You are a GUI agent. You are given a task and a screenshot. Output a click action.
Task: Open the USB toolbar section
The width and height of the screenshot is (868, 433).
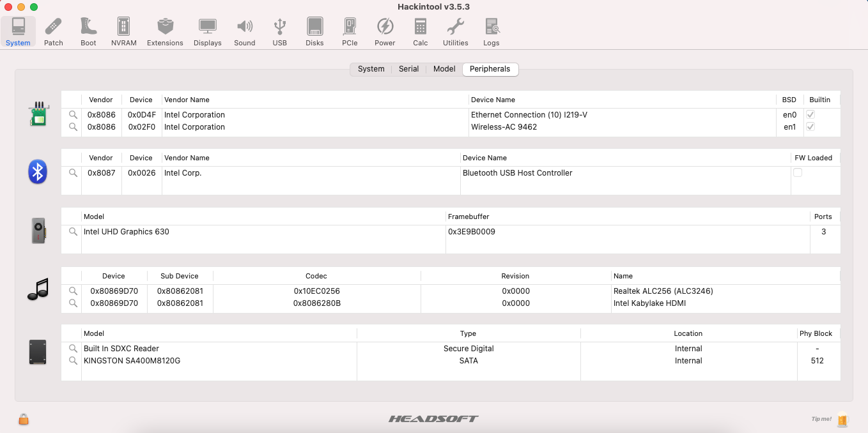click(279, 31)
